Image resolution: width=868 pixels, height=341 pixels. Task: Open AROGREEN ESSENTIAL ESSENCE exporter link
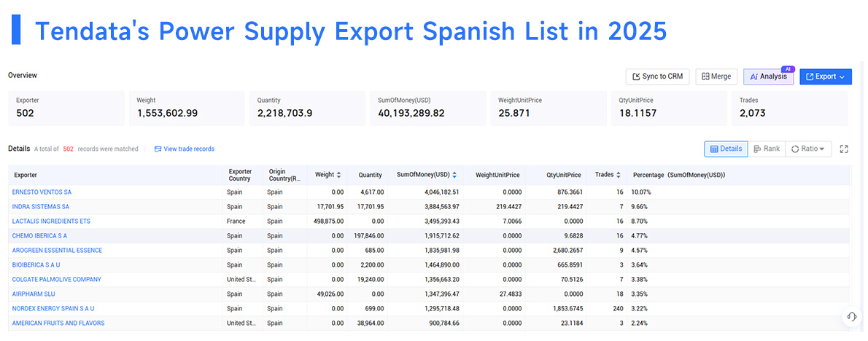tap(57, 251)
